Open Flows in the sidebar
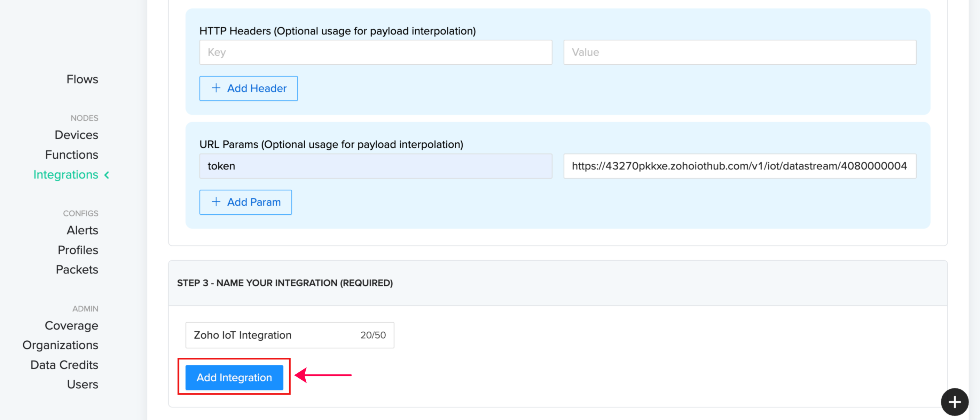 click(82, 79)
